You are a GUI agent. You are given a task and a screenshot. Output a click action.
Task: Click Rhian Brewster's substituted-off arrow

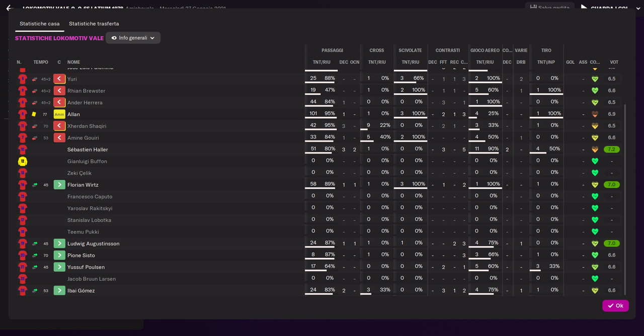(x=59, y=91)
